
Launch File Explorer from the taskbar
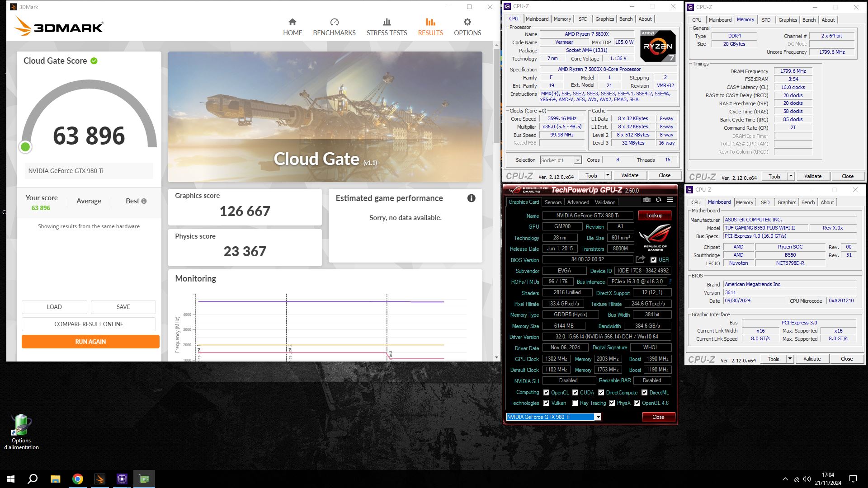pos(55,479)
